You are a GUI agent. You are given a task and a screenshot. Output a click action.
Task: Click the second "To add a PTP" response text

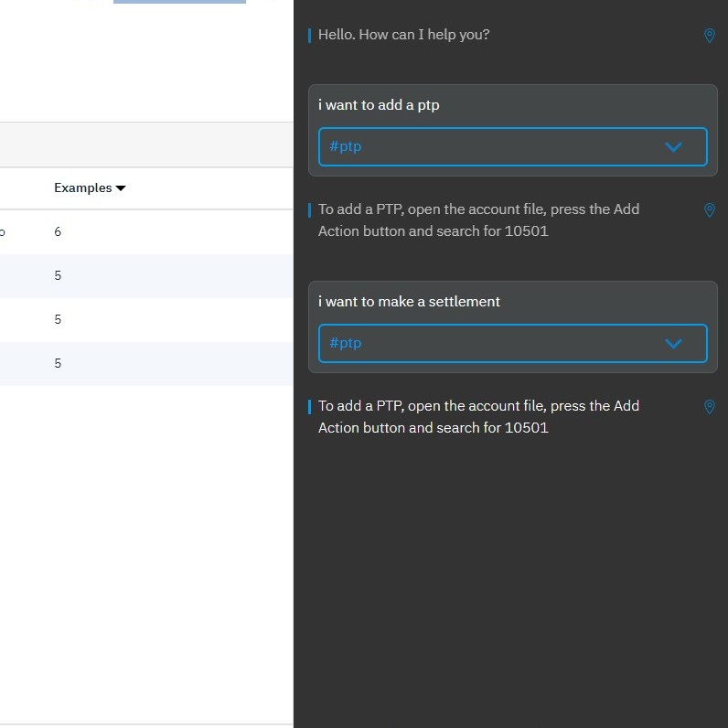click(478, 417)
